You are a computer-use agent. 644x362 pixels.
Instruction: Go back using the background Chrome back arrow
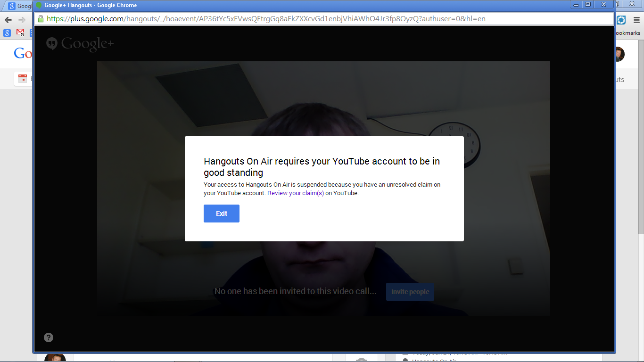(x=8, y=20)
